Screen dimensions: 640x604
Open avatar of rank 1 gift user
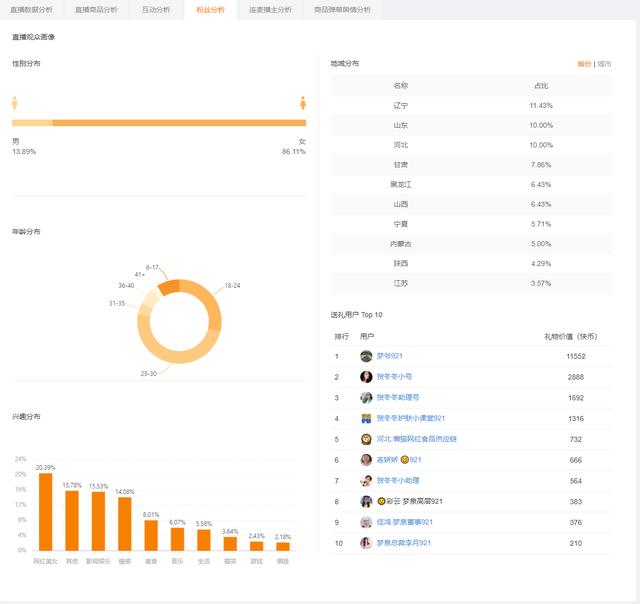click(x=366, y=356)
